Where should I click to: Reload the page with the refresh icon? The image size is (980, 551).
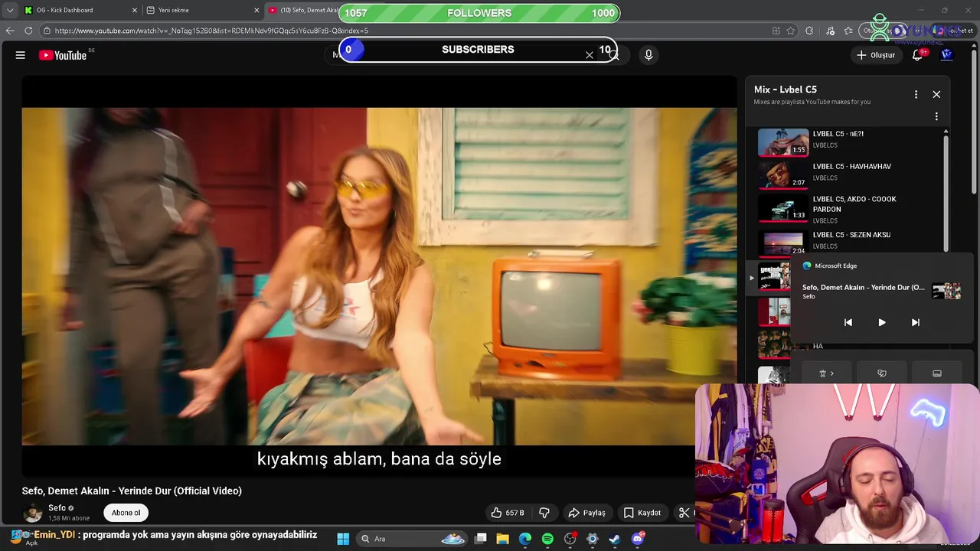click(x=28, y=31)
